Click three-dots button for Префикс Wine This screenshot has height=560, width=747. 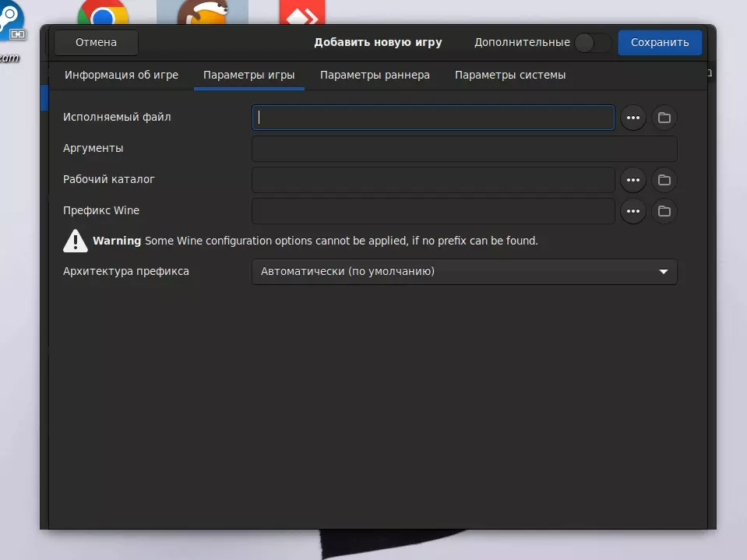(632, 211)
